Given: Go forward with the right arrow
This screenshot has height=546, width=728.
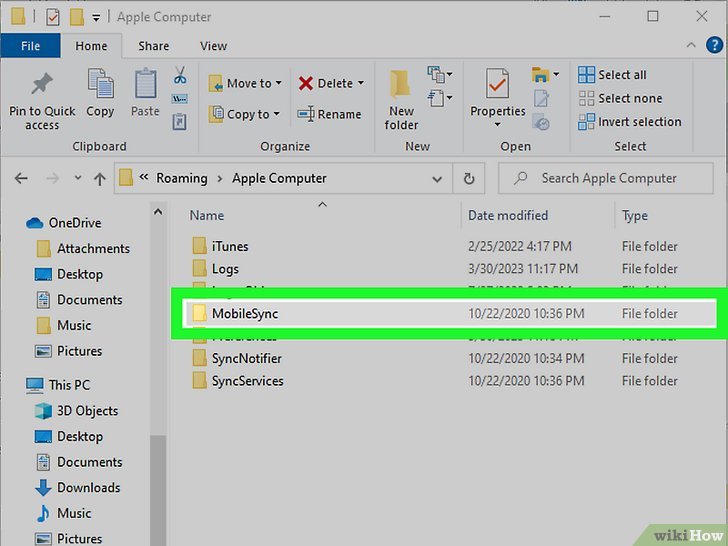Looking at the screenshot, I should coord(52,178).
